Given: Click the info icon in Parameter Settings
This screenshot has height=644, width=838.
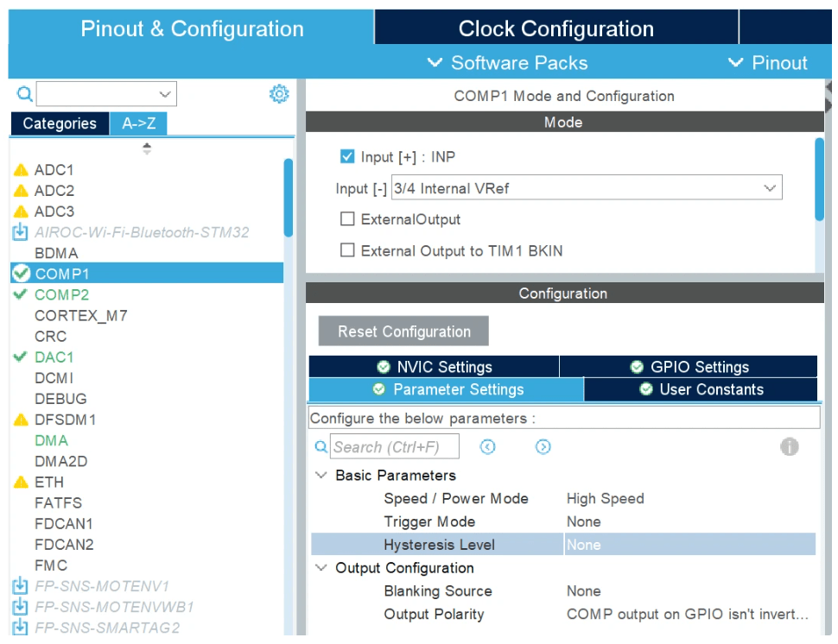Looking at the screenshot, I should (789, 446).
